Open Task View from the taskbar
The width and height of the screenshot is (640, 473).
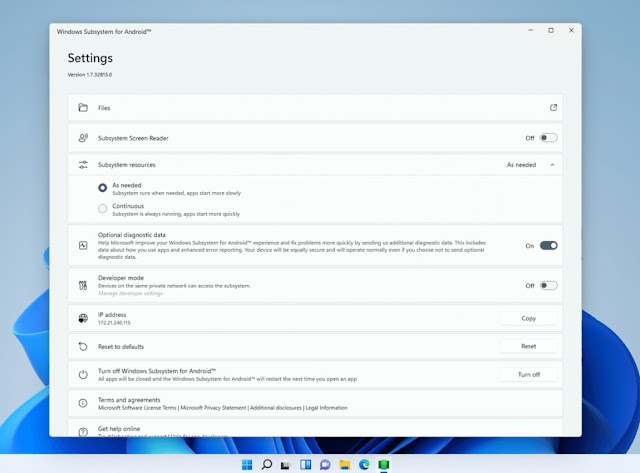tap(285, 465)
